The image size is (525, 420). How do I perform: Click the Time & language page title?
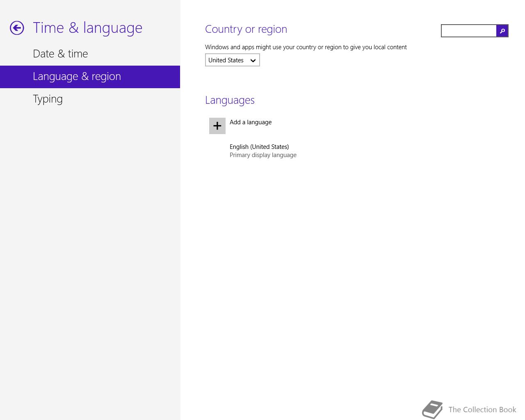pyautogui.click(x=88, y=27)
